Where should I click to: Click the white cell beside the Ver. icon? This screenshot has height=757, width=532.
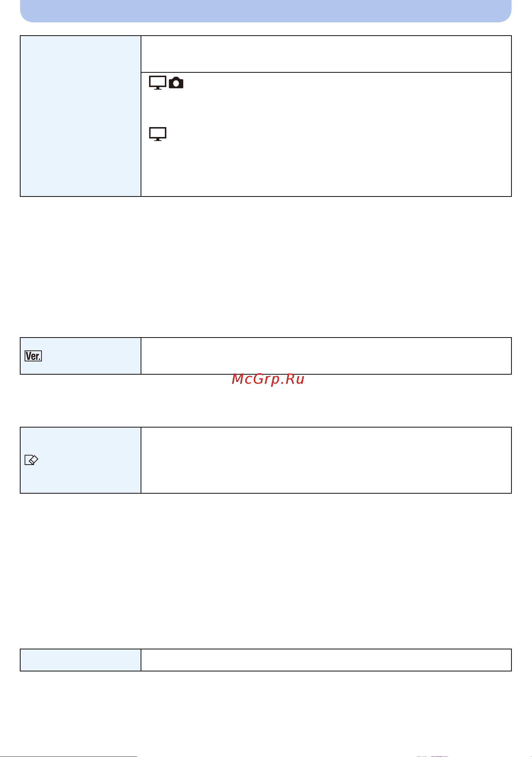pyautogui.click(x=326, y=356)
